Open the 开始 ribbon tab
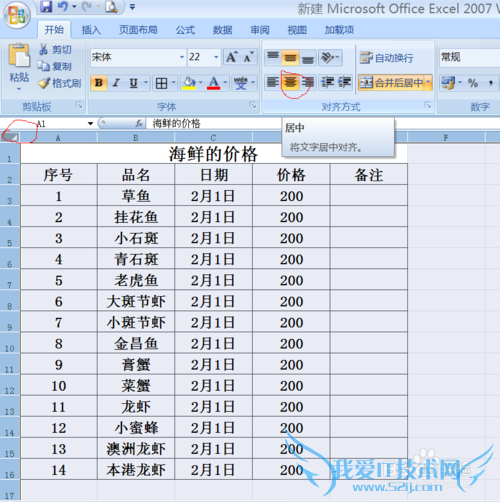The image size is (500, 502). coord(54,30)
